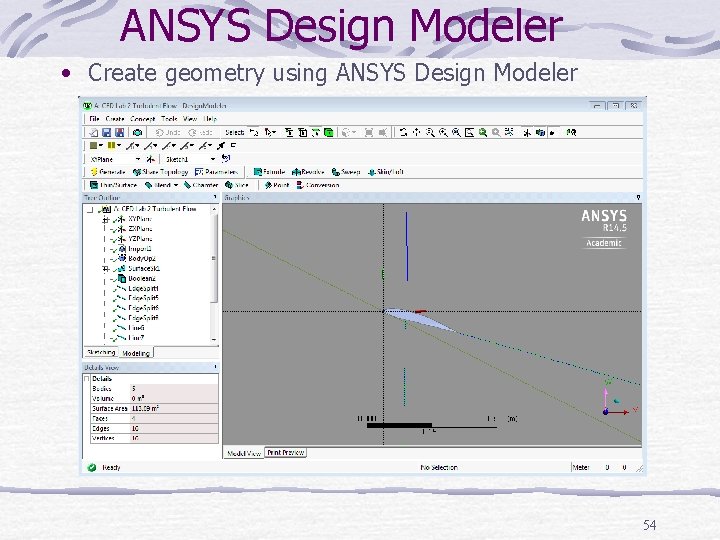The height and width of the screenshot is (540, 720).
Task: Open the Blend dropdown arrow
Action: pos(175,186)
